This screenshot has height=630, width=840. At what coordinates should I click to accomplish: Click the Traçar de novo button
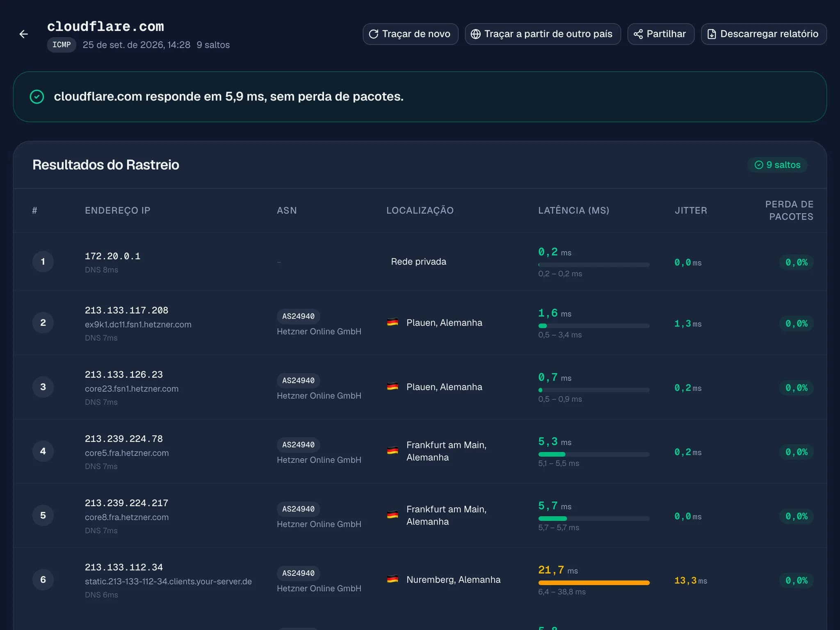pos(410,34)
